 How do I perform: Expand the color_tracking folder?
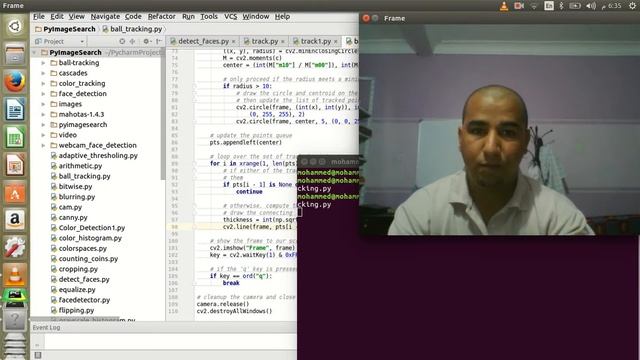coord(43,83)
